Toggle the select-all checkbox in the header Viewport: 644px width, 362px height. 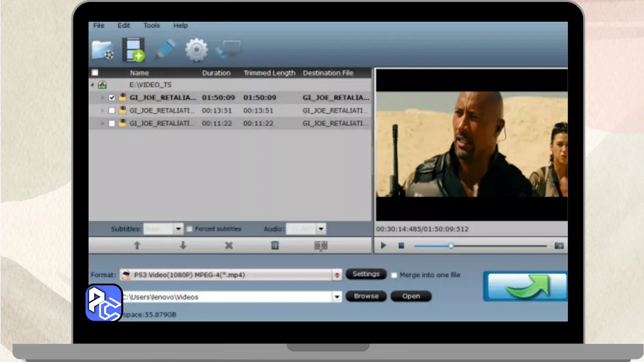pyautogui.click(x=95, y=73)
